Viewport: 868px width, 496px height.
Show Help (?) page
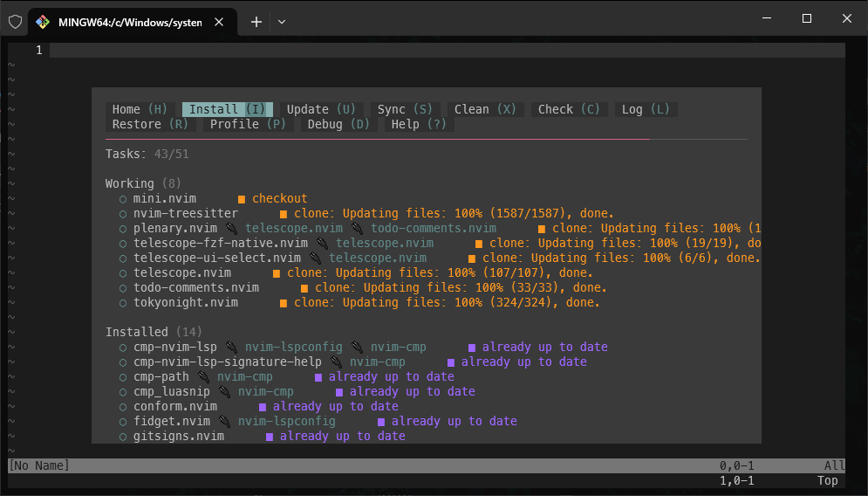[419, 124]
